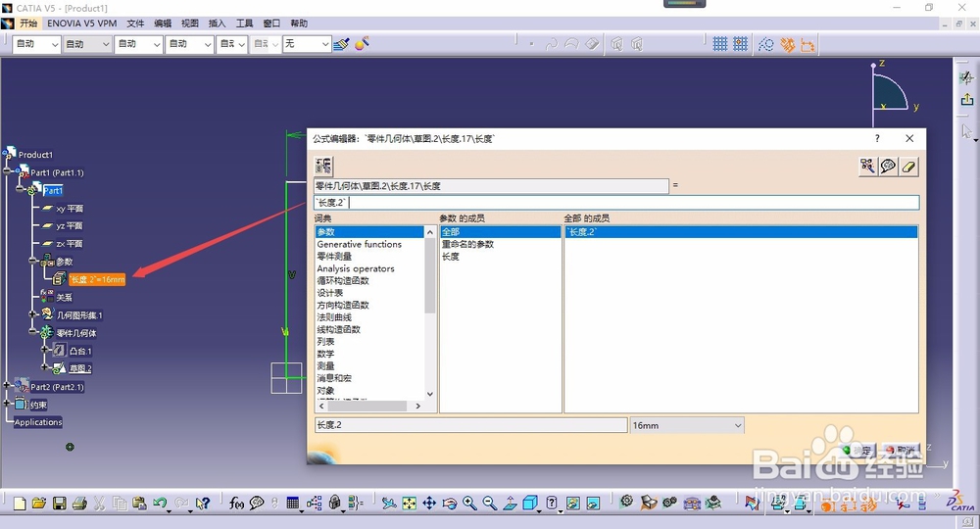Screen dimensions: 980x529
Task: Select 长度 in parameter members list
Action: tap(450, 257)
